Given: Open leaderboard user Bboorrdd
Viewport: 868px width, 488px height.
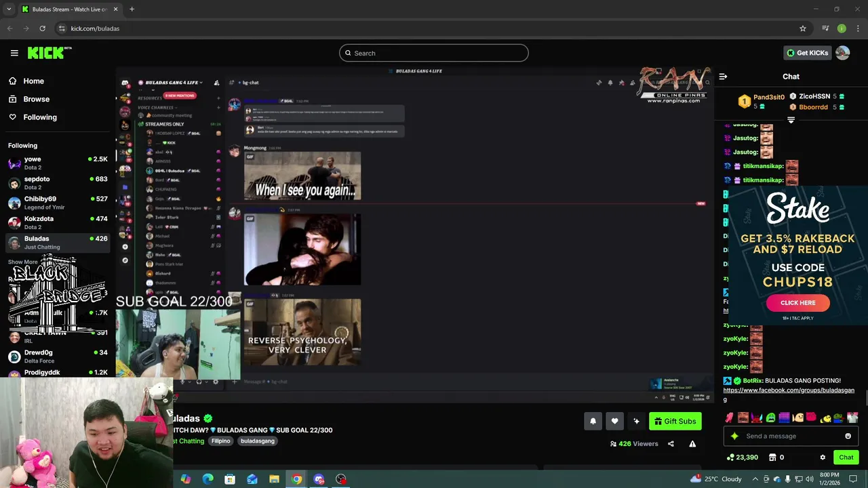Looking at the screenshot, I should point(813,107).
